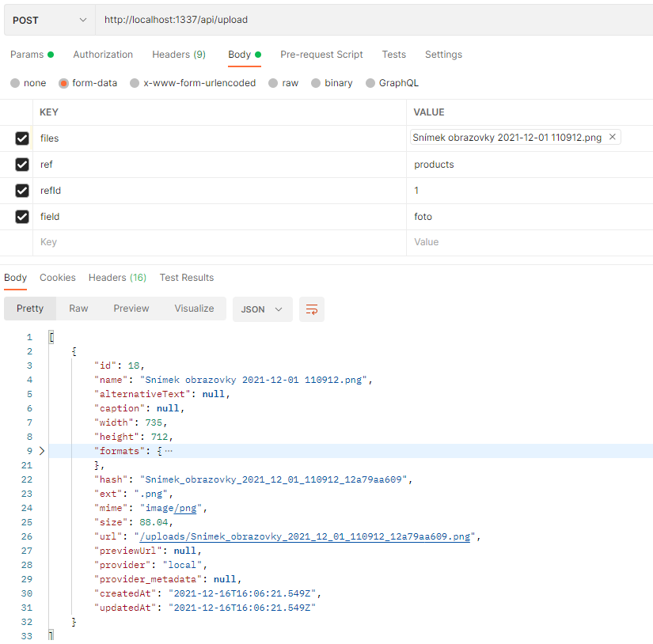Toggle the line wrap icon

pos(312,309)
